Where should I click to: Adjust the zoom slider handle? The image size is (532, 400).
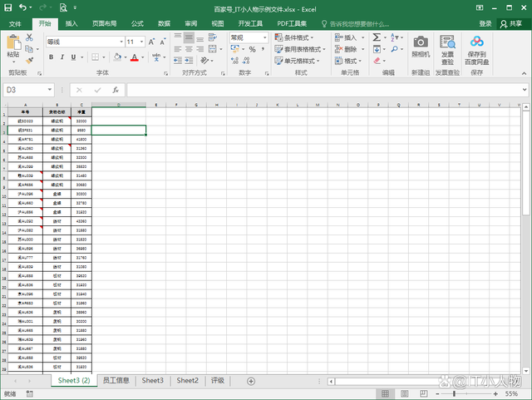coord(454,394)
